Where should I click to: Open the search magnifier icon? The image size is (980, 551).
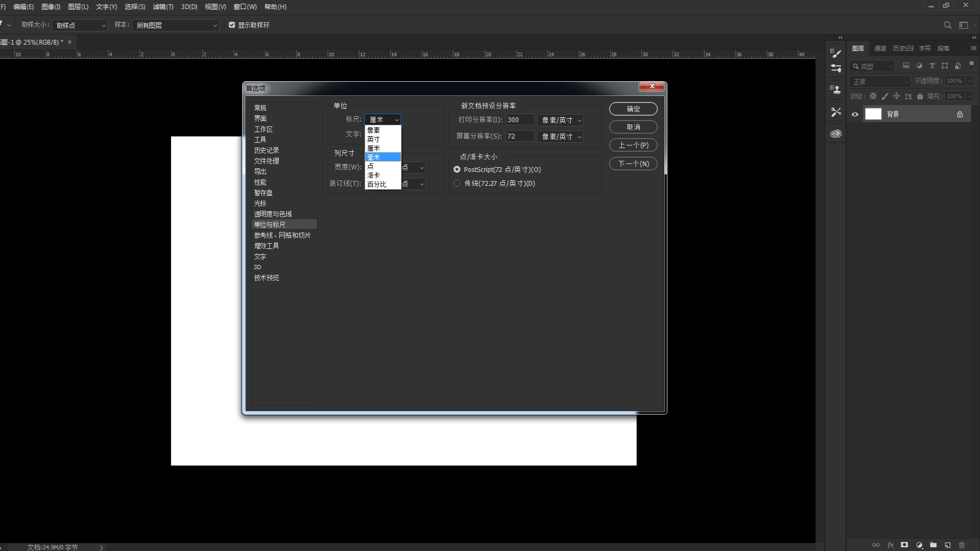pos(947,25)
